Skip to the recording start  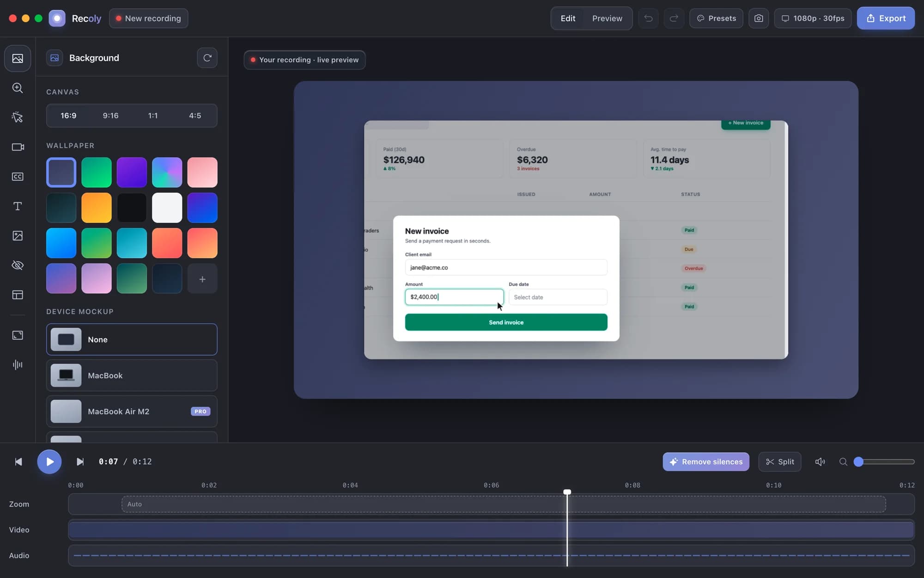[x=18, y=462]
